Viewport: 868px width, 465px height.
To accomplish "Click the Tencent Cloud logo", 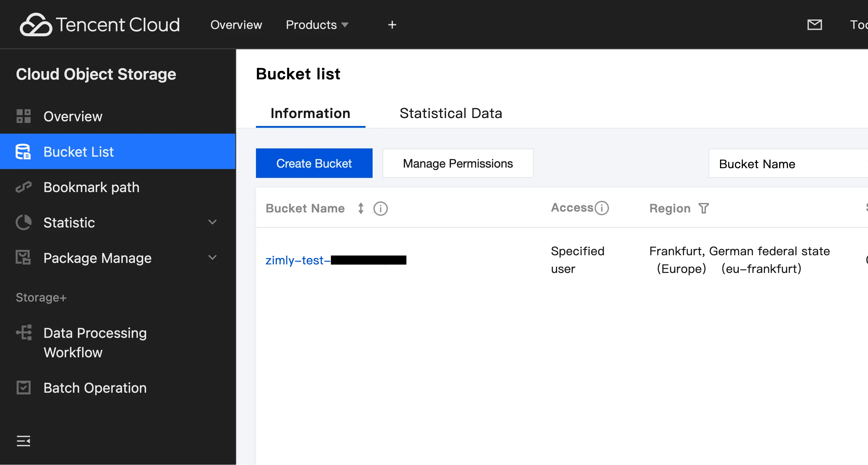I will 100,24.
